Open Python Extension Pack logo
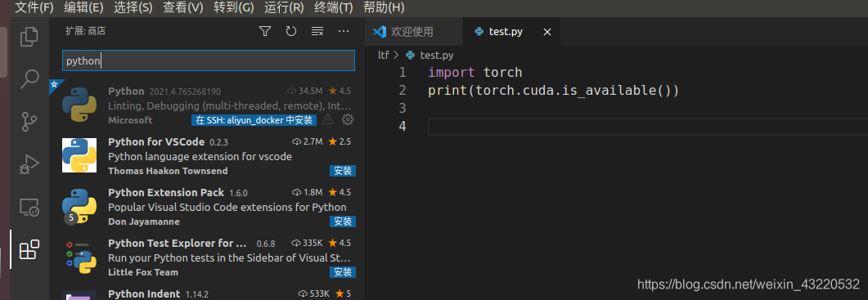 (79, 206)
